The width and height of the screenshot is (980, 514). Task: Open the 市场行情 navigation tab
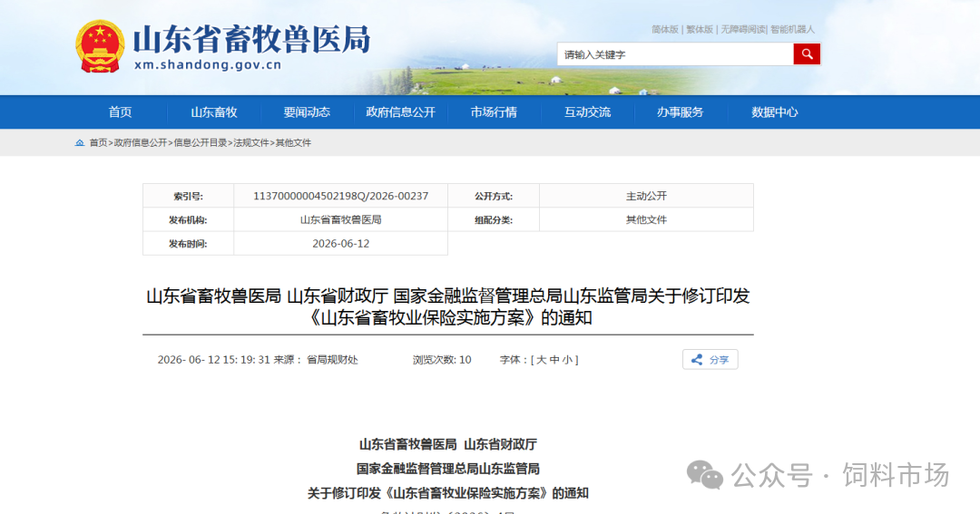pos(494,112)
